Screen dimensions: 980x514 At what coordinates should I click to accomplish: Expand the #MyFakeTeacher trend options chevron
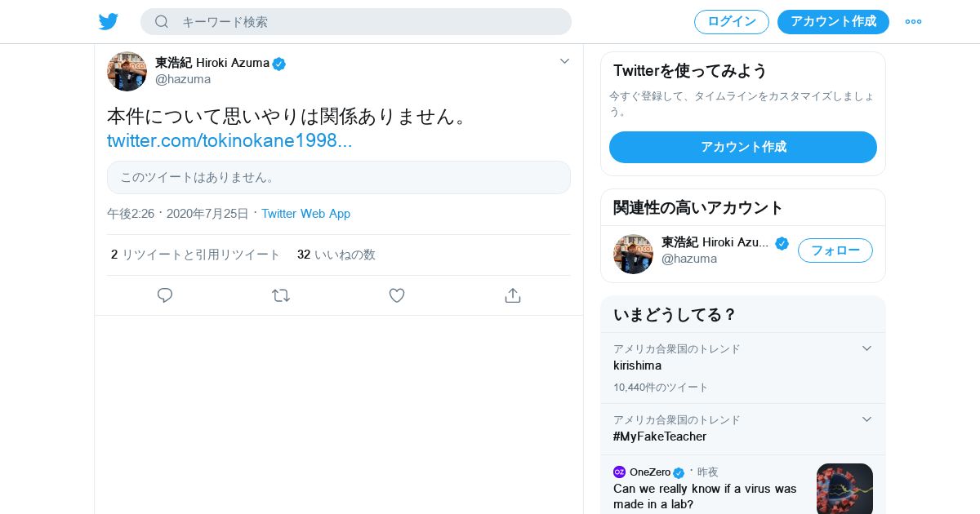[x=867, y=419]
